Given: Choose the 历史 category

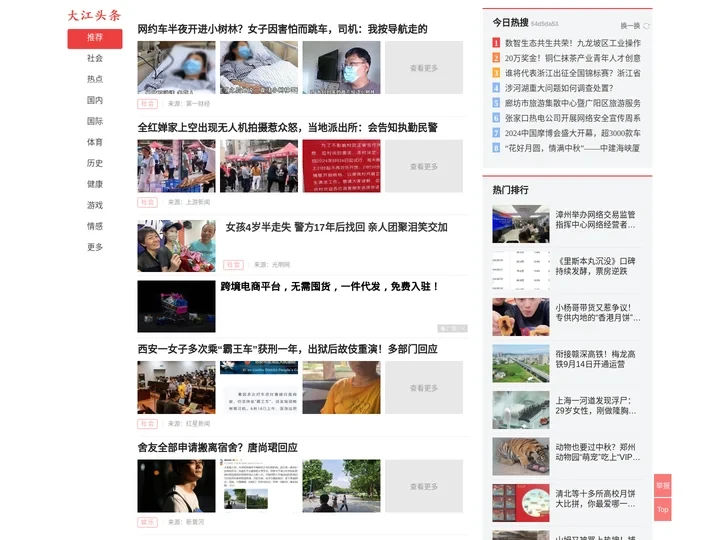Looking at the screenshot, I should (95, 163).
